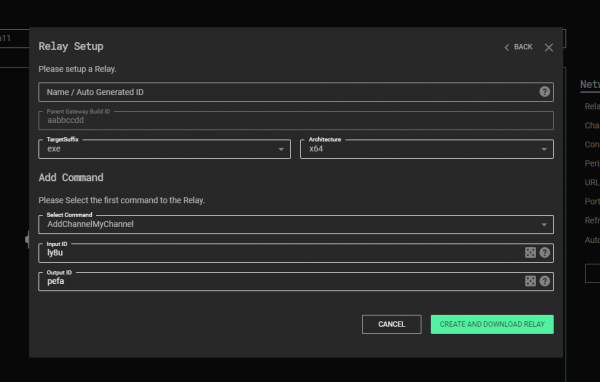Cancel the relay setup

[391, 324]
